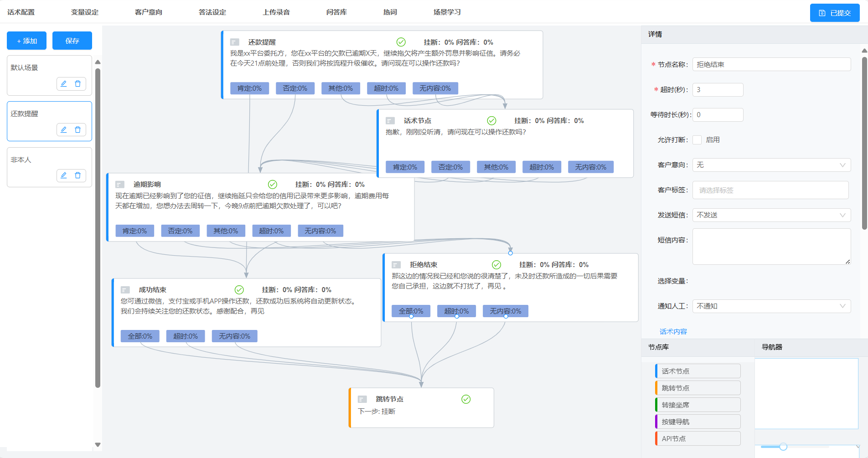
Task: Click the node icon beside 成功结束 title
Action: coord(125,290)
